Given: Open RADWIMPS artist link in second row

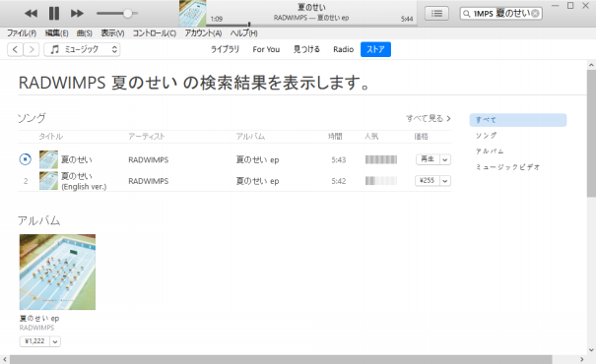Looking at the screenshot, I should pos(148,181).
